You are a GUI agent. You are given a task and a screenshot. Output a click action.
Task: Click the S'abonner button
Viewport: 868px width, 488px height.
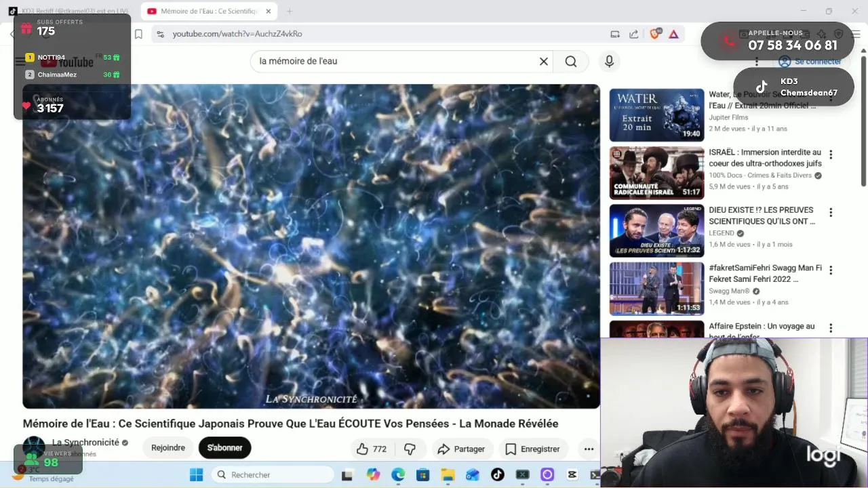pos(224,448)
